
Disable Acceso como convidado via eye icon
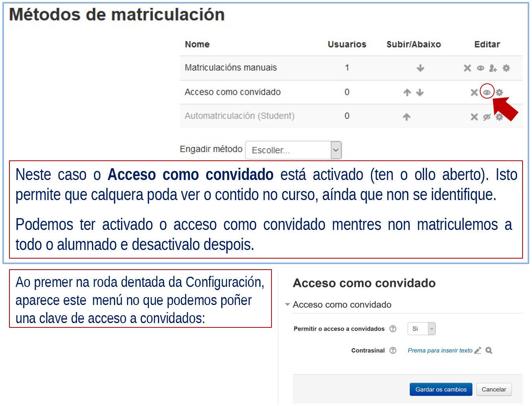pos(487,93)
